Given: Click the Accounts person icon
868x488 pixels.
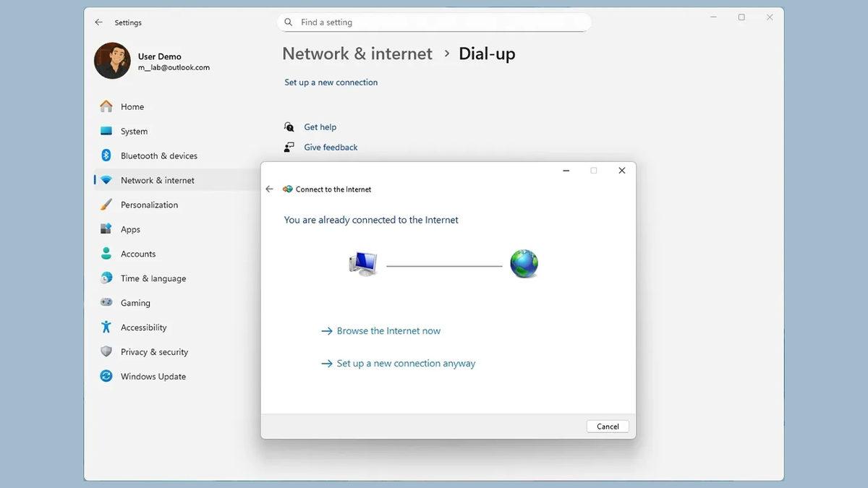Looking at the screenshot, I should pyautogui.click(x=106, y=254).
